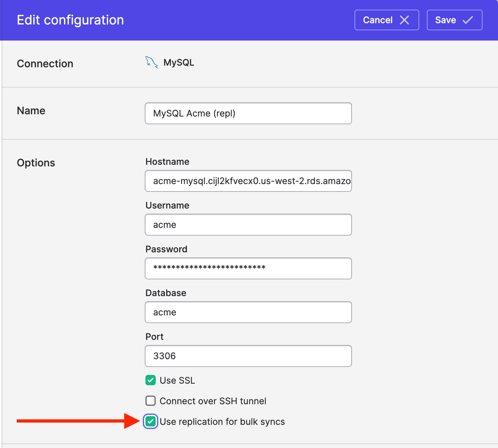Screen dimensions: 498x448
Task: Click the Password field label
Action: 166,249
